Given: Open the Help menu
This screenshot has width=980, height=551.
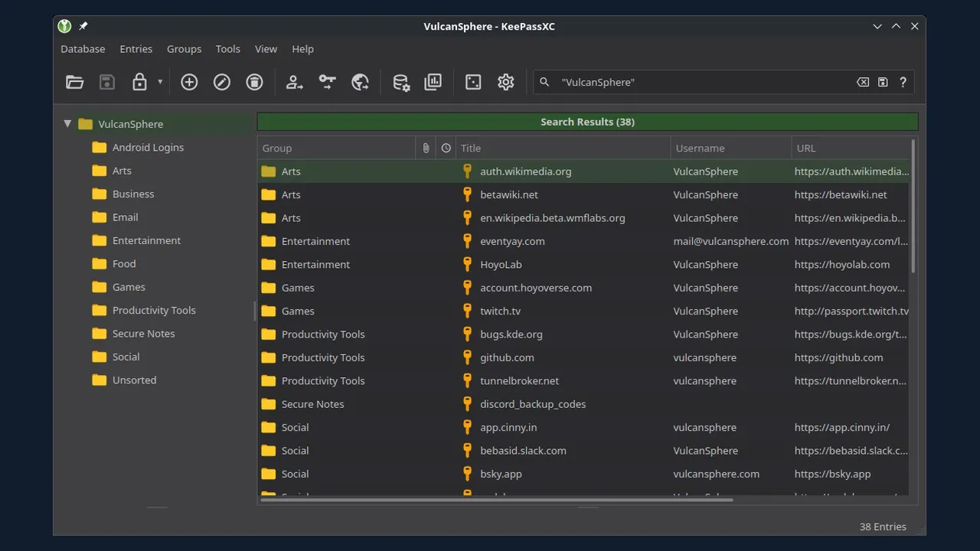Looking at the screenshot, I should (x=302, y=49).
